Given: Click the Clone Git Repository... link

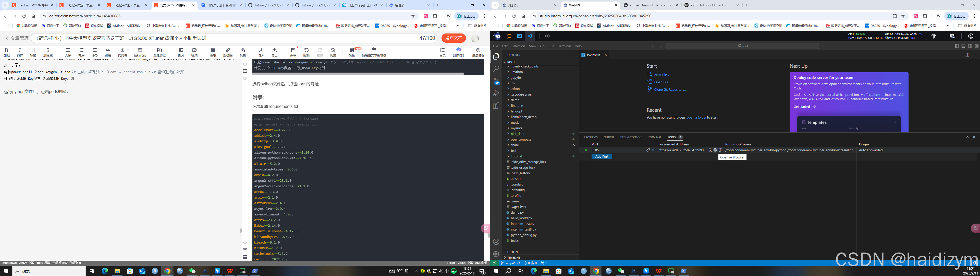Looking at the screenshot, I should click(x=670, y=90).
